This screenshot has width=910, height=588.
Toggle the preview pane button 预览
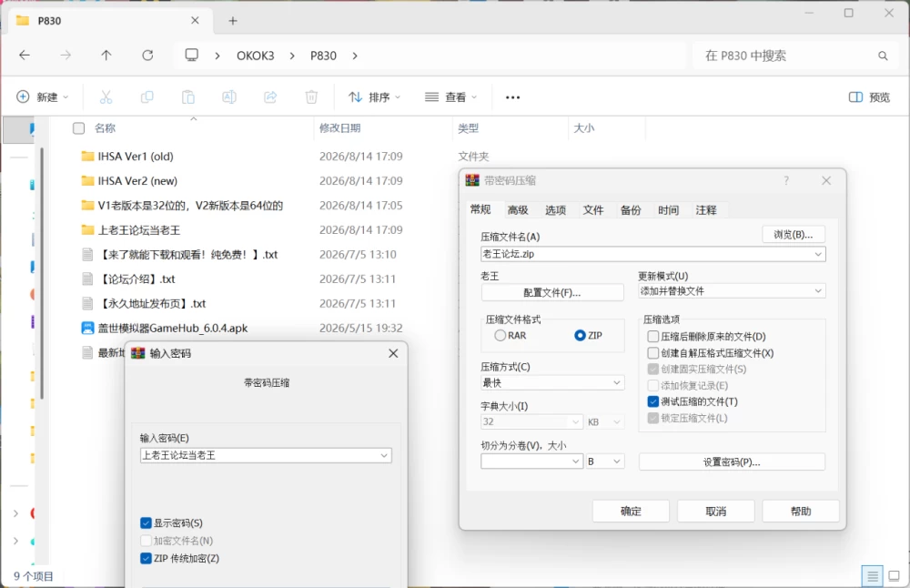click(869, 96)
